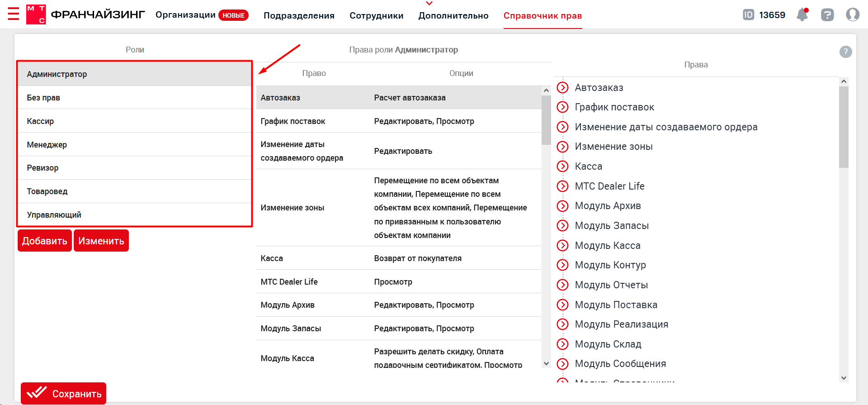Expand the Модуль Склад right
The width and height of the screenshot is (868, 405).
(x=562, y=344)
